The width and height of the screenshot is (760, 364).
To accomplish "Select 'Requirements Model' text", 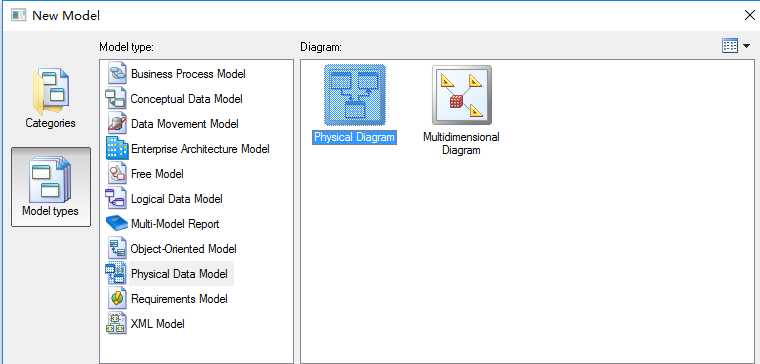I will click(x=179, y=299).
